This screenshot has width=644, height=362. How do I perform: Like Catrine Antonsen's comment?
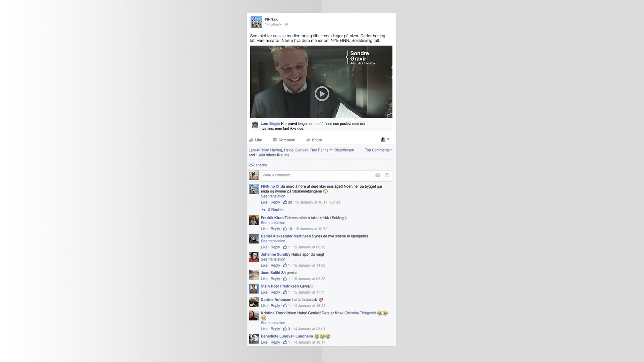pos(264,306)
